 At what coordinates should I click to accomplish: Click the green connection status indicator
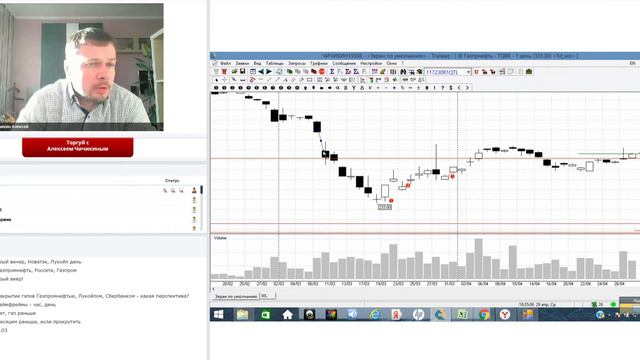pos(613,304)
